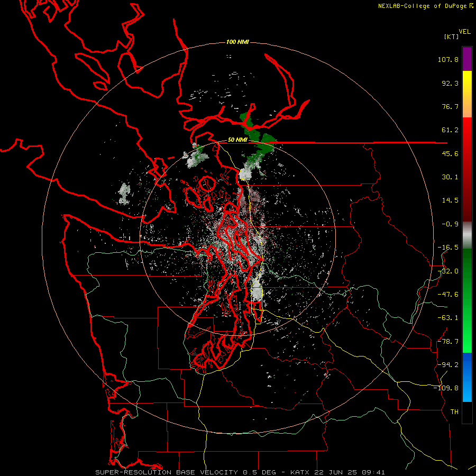Select the -109.8 scale value

[446, 388]
